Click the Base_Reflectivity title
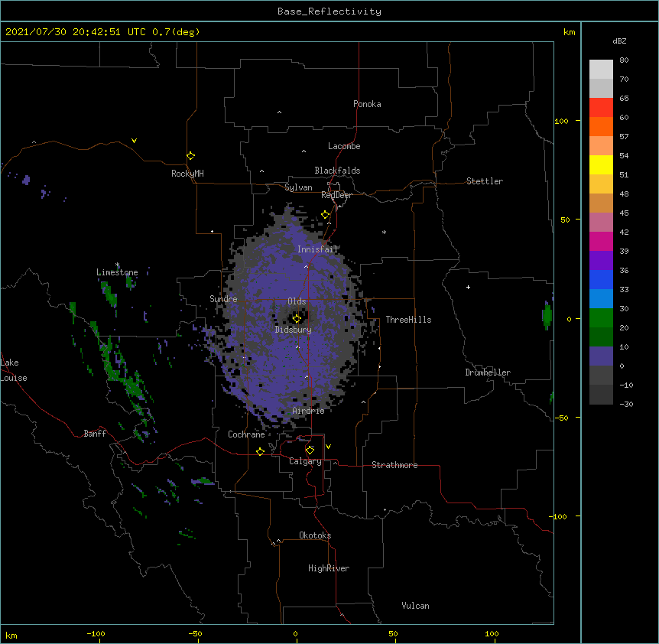 click(329, 11)
